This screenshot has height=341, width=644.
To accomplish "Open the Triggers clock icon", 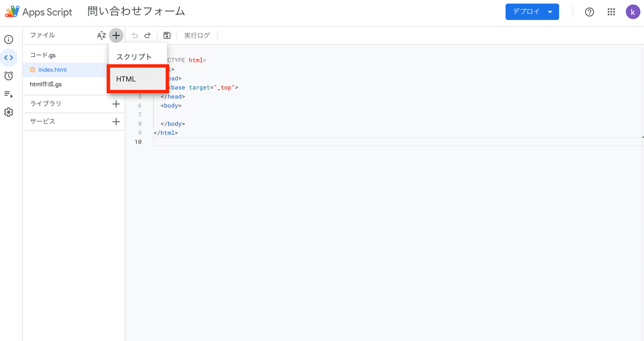I will [9, 76].
